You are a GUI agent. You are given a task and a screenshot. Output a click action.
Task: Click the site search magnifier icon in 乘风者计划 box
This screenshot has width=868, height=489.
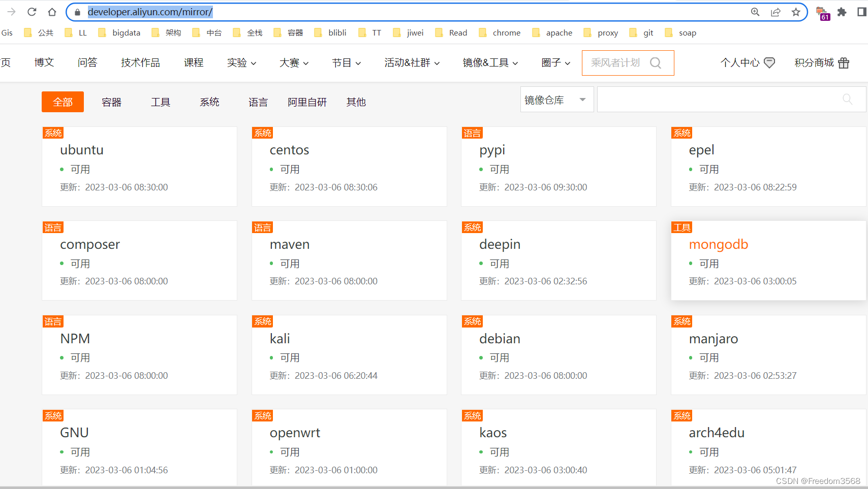click(x=656, y=63)
